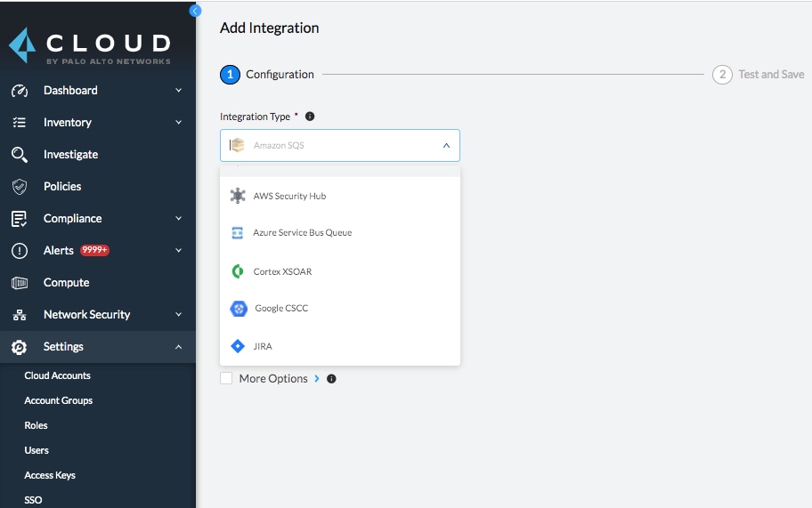Click the Policies shield icon
Image resolution: width=812 pixels, height=508 pixels.
tap(20, 187)
